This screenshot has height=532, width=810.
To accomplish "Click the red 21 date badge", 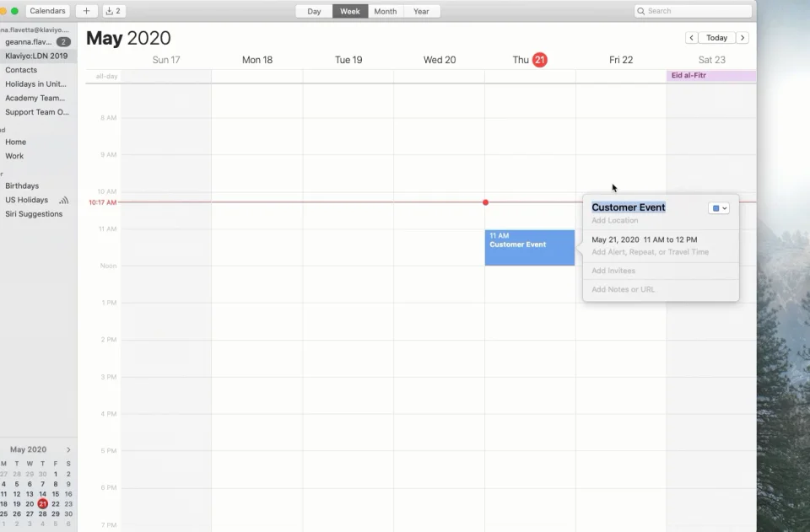I will (539, 60).
